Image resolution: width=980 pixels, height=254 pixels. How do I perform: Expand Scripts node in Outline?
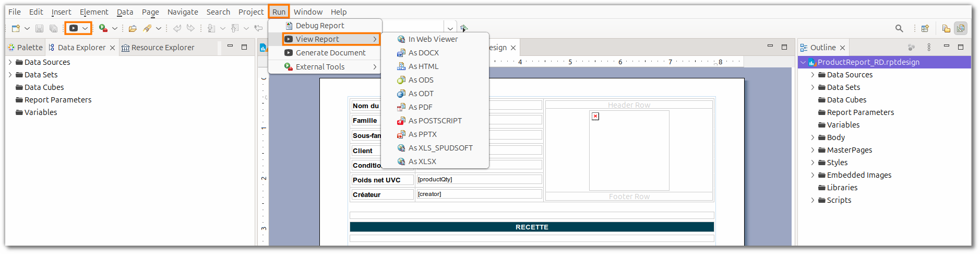[812, 200]
